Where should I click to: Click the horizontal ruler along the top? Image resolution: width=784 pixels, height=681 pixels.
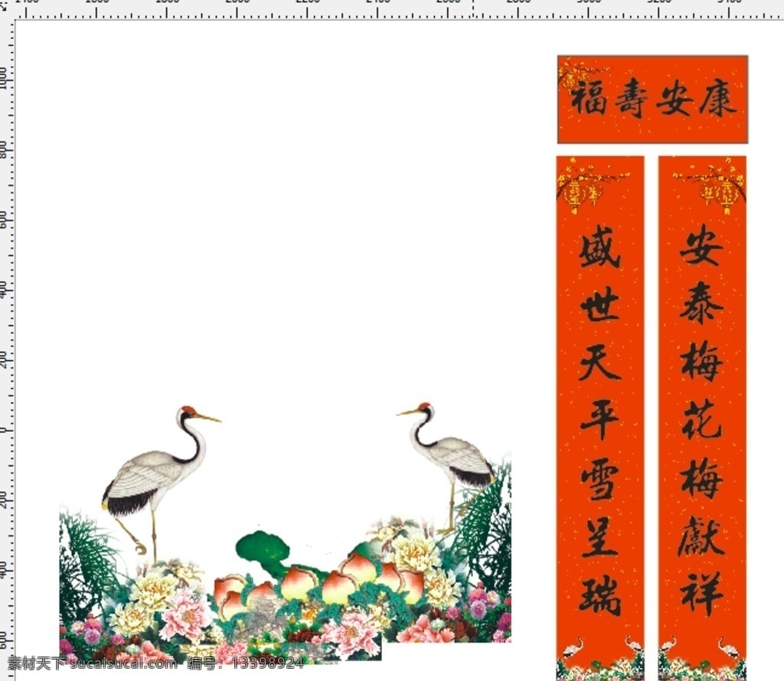(x=399, y=9)
